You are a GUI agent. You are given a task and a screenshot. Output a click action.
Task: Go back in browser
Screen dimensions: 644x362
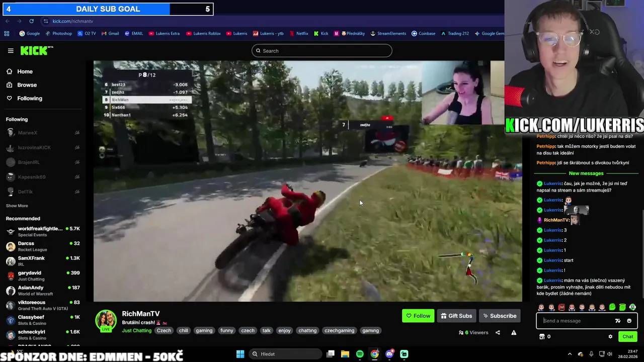point(7,21)
